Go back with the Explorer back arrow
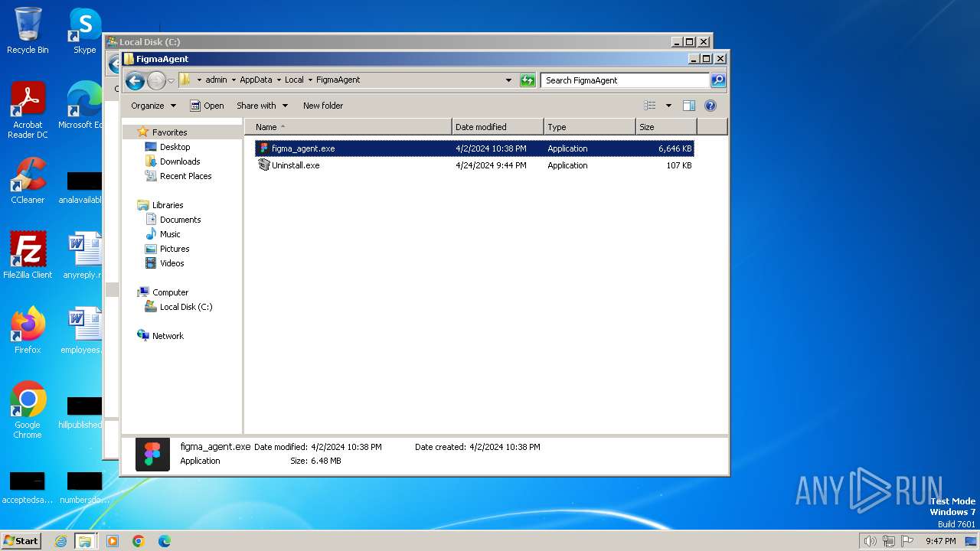Image resolution: width=980 pixels, height=551 pixels. click(x=135, y=80)
